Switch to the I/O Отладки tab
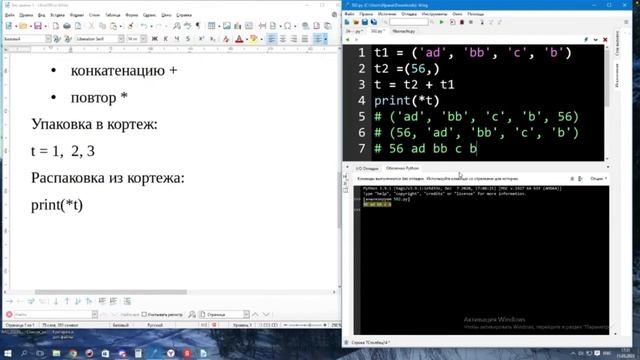The width and height of the screenshot is (640, 360). (x=367, y=168)
